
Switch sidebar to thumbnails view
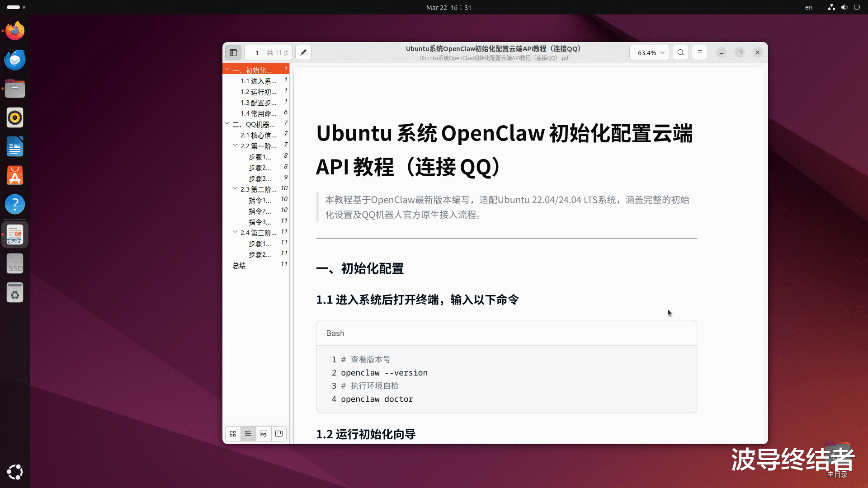[233, 434]
